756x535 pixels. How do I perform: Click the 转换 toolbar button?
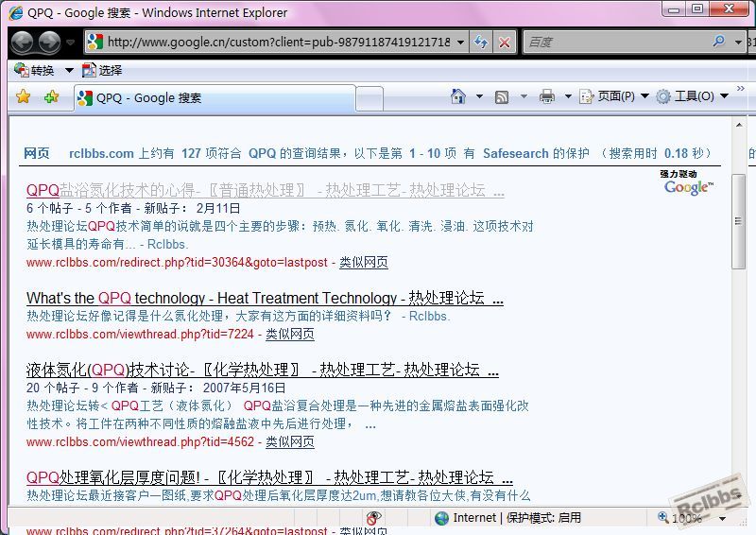pyautogui.click(x=34, y=71)
